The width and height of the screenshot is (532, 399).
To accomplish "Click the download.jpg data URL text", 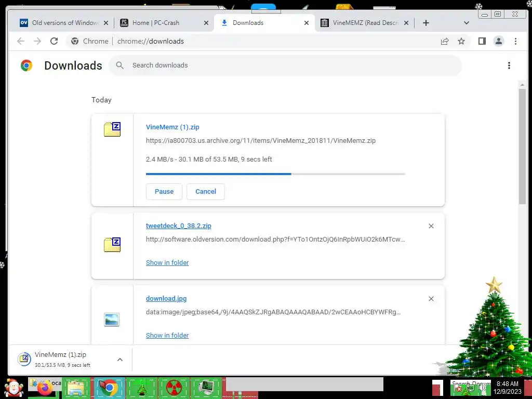I will [x=273, y=312].
